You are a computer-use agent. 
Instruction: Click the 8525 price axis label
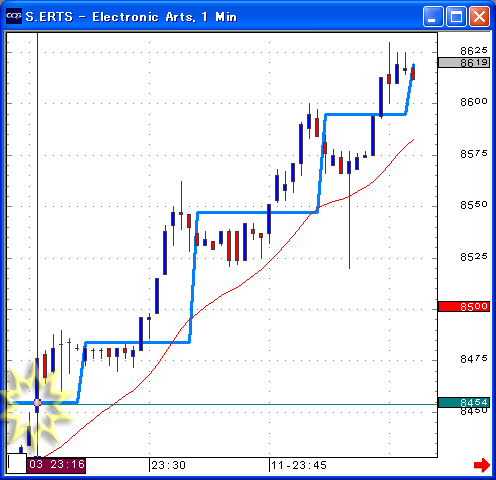(x=474, y=257)
